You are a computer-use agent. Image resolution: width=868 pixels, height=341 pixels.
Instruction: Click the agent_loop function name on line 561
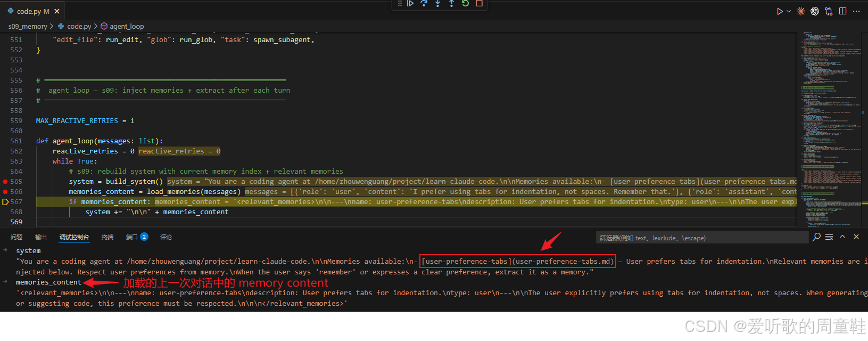(x=73, y=141)
